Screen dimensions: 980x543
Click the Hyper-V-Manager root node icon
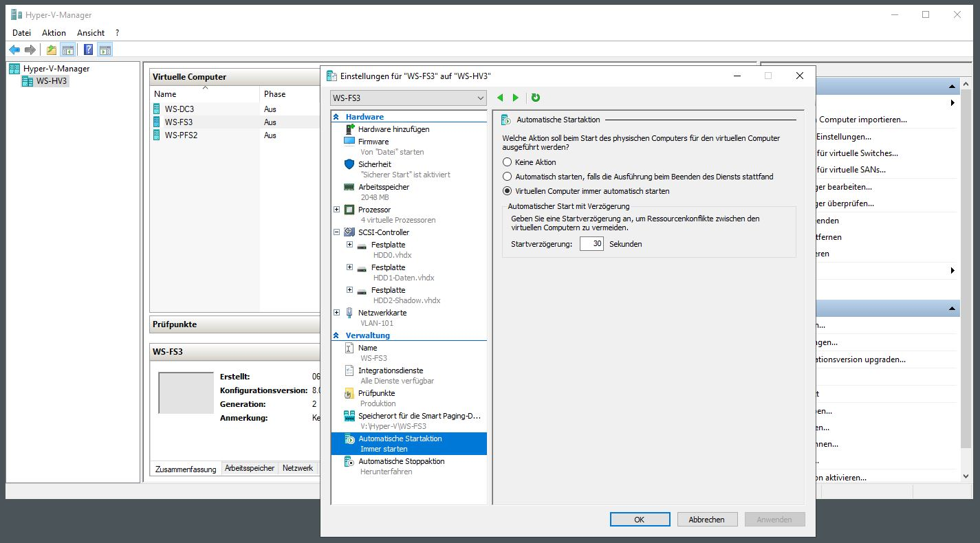click(14, 69)
